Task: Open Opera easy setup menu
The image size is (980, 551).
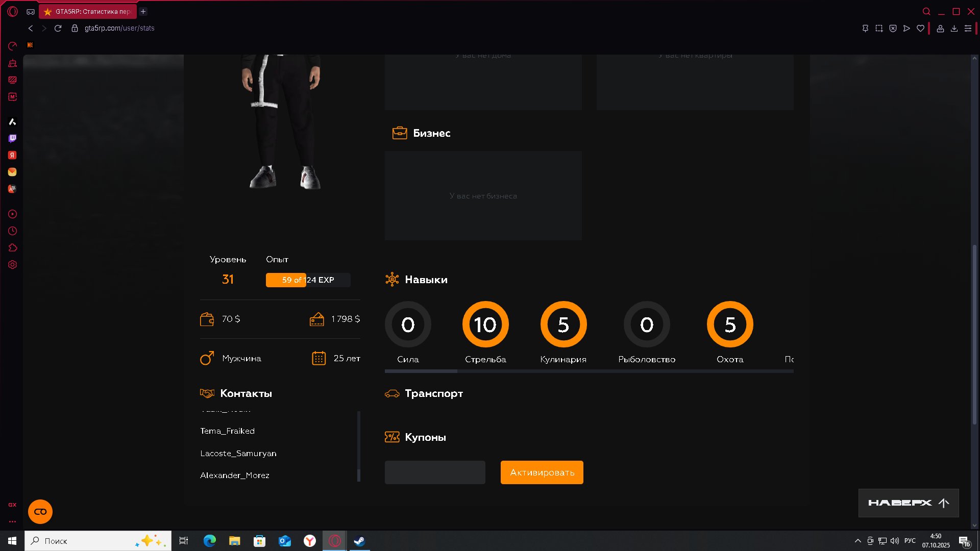Action: [x=968, y=29]
